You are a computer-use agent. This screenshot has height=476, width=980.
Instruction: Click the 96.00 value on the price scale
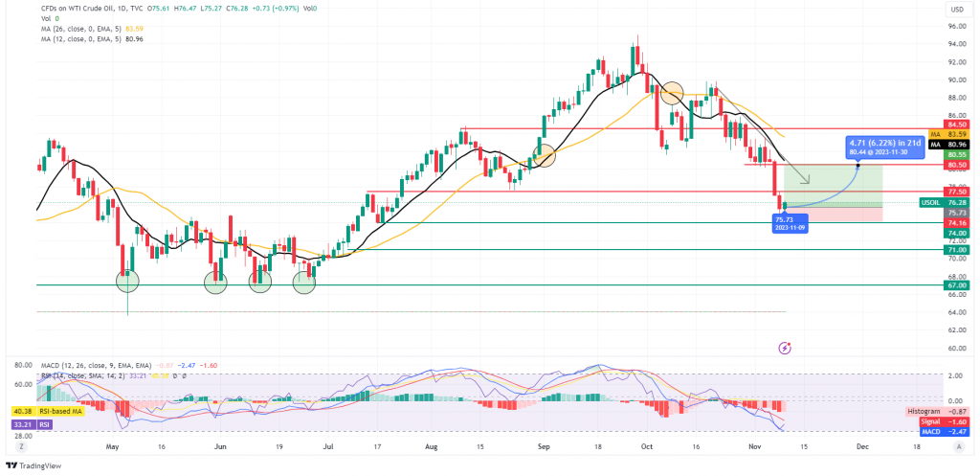click(957, 26)
